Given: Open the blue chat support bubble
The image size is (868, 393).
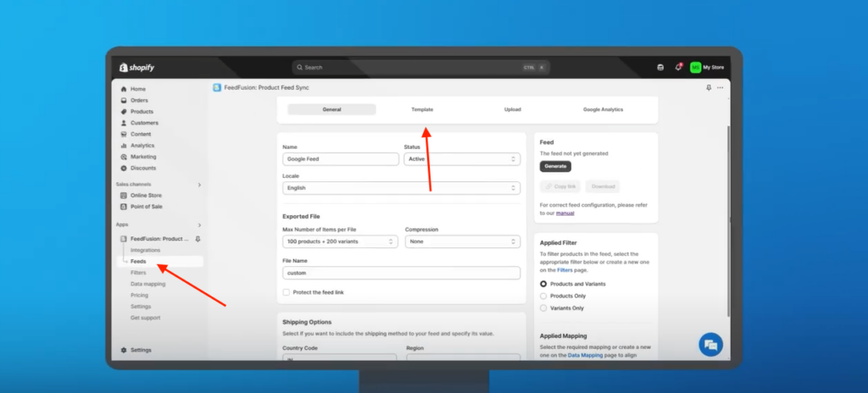Looking at the screenshot, I should 711,345.
